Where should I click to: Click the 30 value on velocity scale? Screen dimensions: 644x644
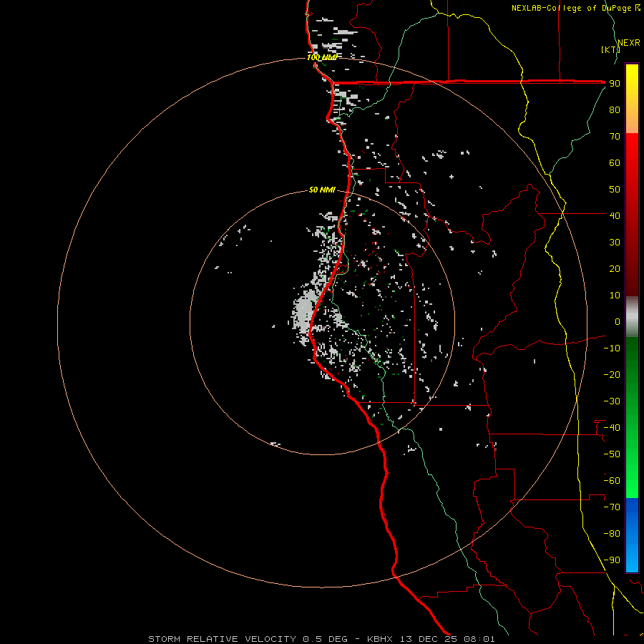pyautogui.click(x=615, y=243)
